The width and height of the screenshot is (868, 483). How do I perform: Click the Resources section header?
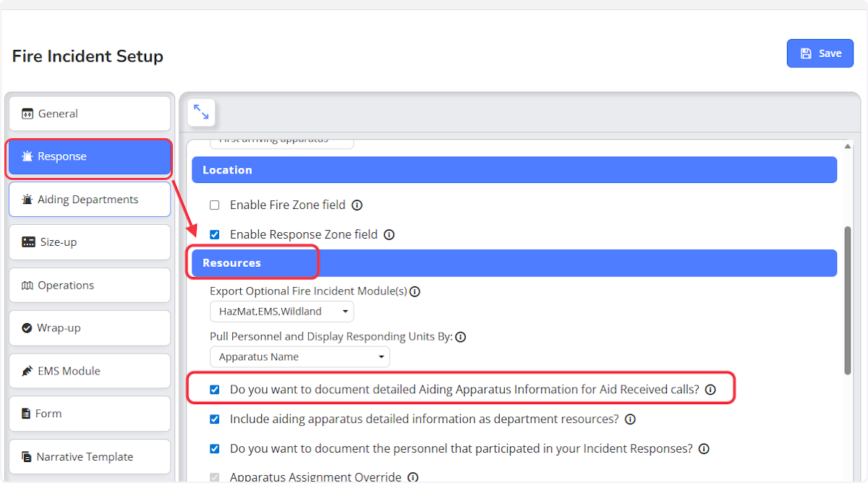(514, 263)
